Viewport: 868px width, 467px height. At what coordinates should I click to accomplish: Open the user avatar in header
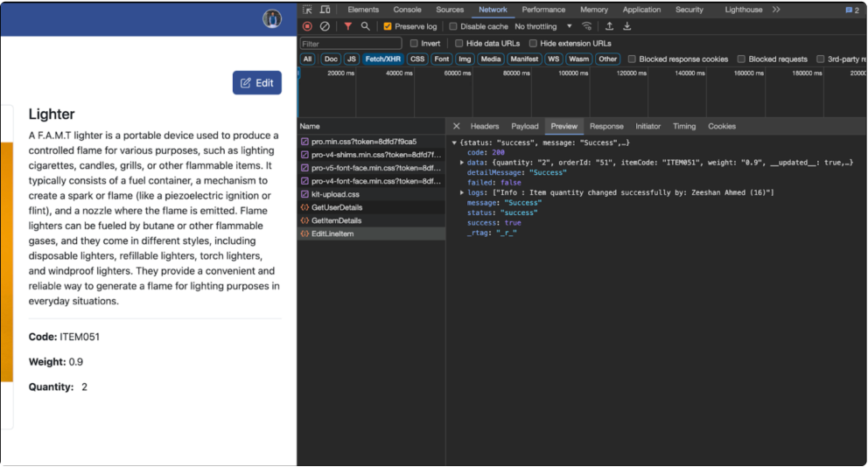click(272, 18)
